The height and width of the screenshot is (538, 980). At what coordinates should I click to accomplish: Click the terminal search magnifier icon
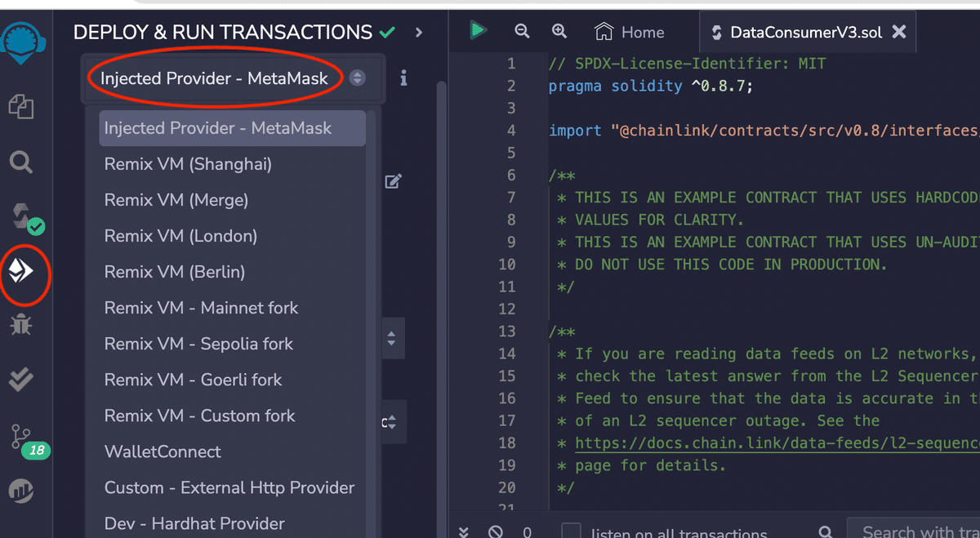826,532
